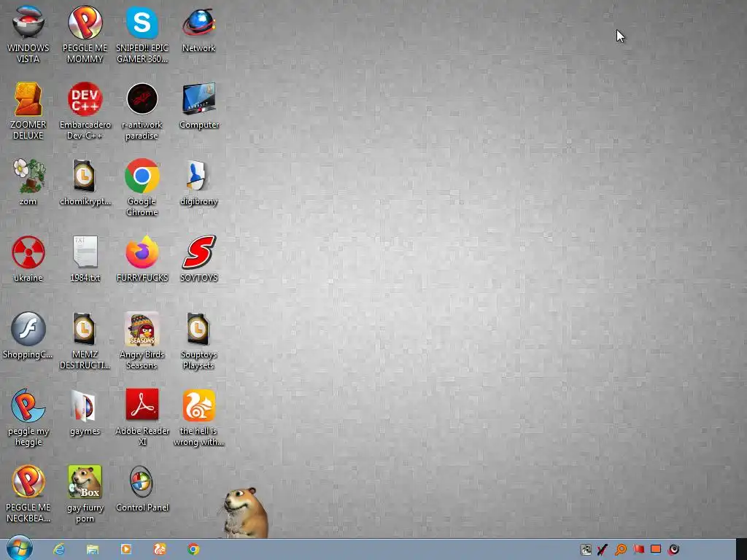This screenshot has height=560, width=747.
Task: Select the PEGGLE ME NECKBEA... icon
Action: 28,494
